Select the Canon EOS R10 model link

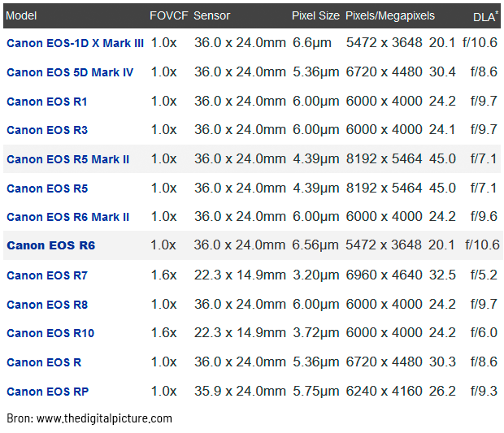point(50,333)
